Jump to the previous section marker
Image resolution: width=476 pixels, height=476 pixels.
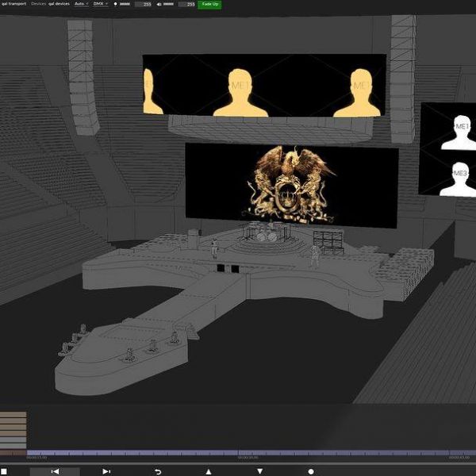click(55, 471)
